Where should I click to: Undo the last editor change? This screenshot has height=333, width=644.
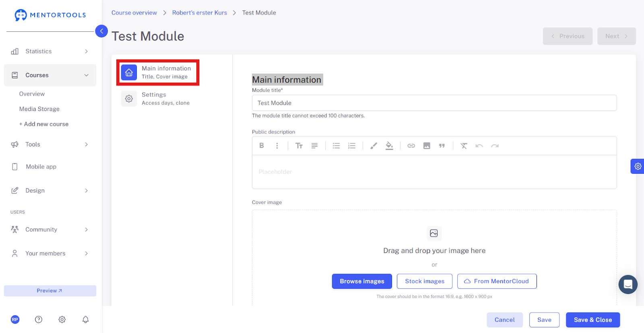pyautogui.click(x=479, y=146)
